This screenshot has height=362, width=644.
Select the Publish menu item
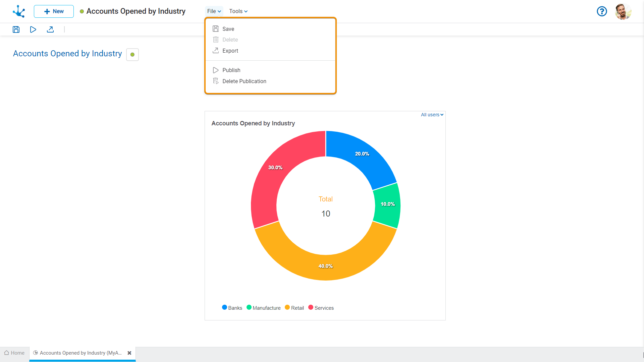pyautogui.click(x=231, y=70)
